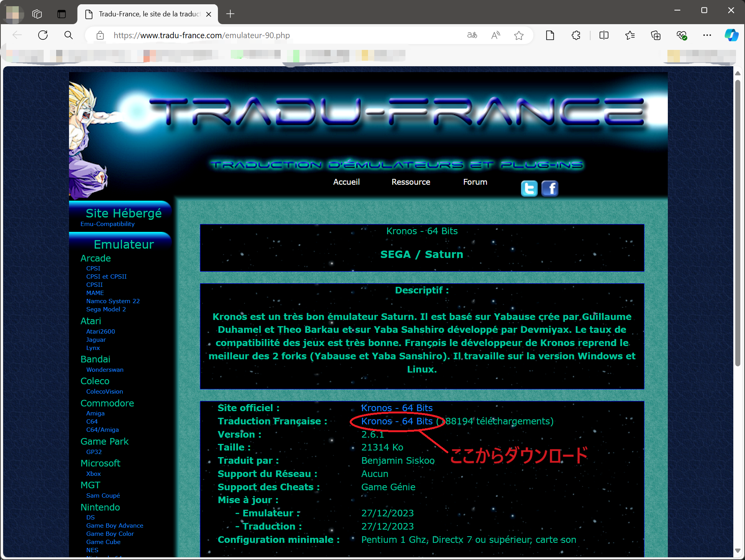
Task: Click the version value 2.6.1
Action: pyautogui.click(x=372, y=435)
